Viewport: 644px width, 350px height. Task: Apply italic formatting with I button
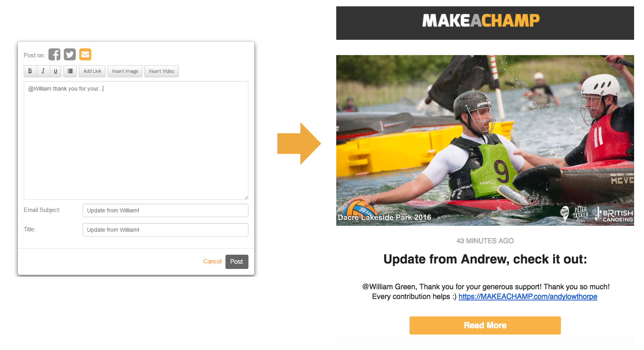pos(43,71)
